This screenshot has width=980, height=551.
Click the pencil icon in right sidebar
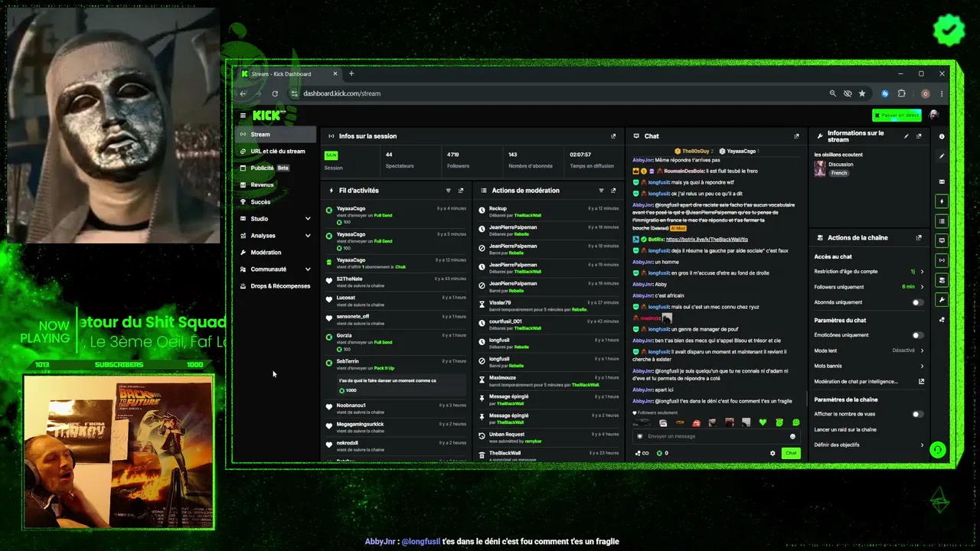tap(942, 156)
